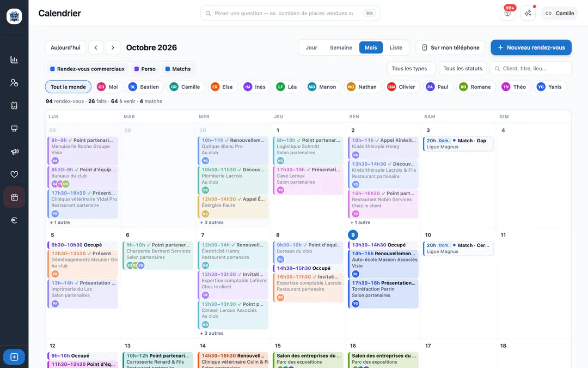
Task: Filter calendar by Inès
Action: pos(255,87)
